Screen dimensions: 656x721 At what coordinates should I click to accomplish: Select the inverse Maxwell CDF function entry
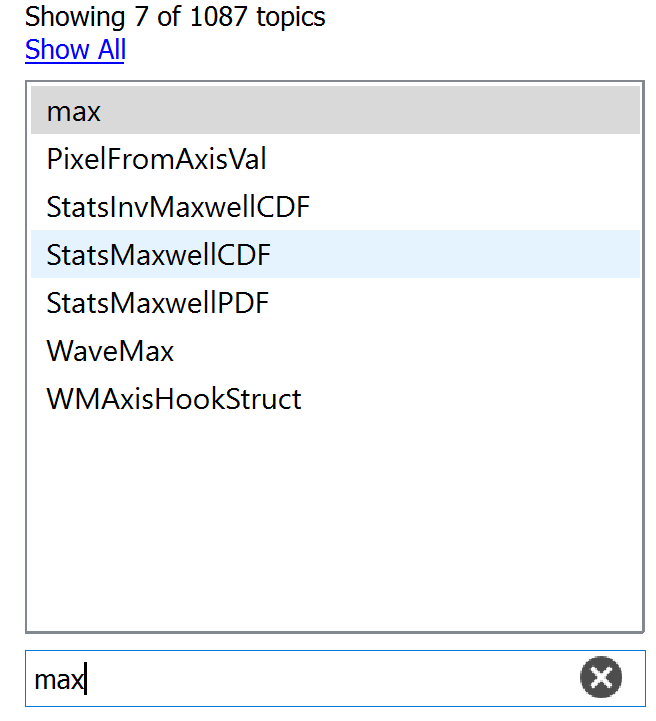(335, 206)
